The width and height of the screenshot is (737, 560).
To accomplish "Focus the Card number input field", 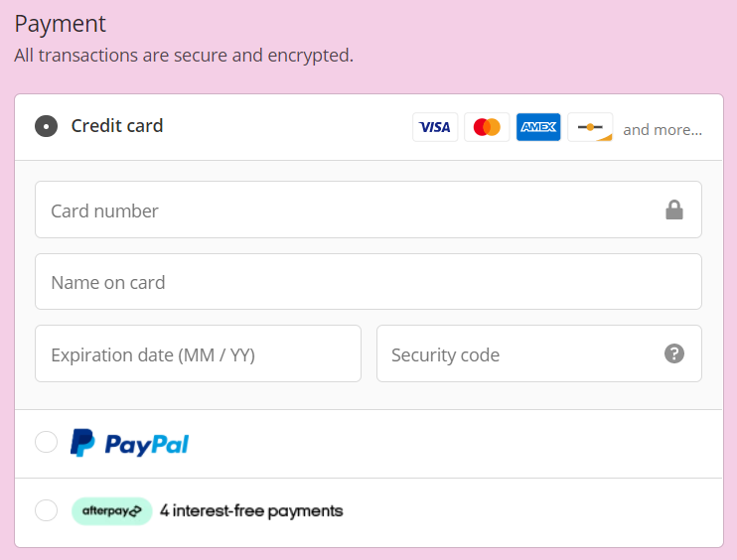I will tap(348, 210).
